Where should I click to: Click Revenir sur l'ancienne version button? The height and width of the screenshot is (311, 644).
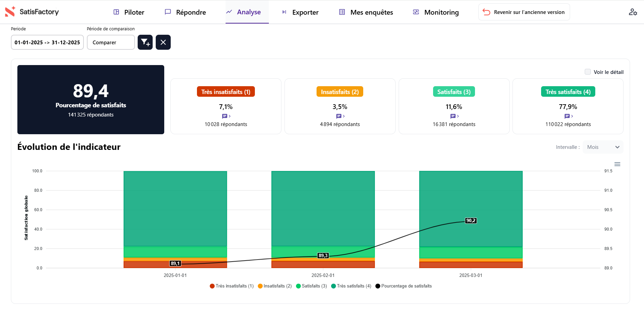tap(524, 12)
